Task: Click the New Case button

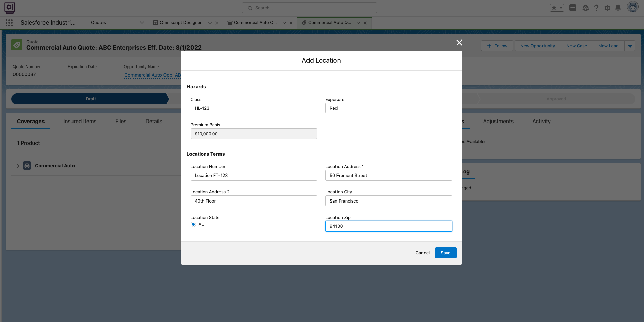Action: (x=577, y=46)
